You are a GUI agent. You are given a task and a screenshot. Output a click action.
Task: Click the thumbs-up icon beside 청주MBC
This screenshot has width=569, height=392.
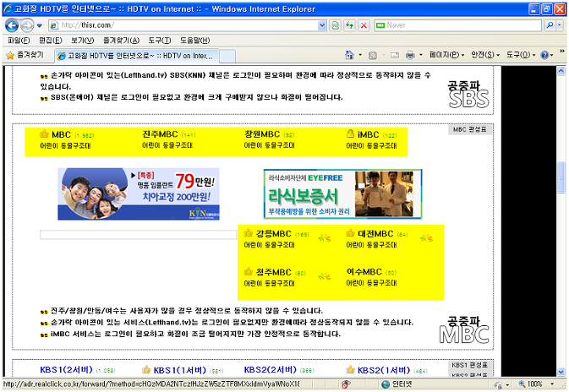[x=249, y=271]
